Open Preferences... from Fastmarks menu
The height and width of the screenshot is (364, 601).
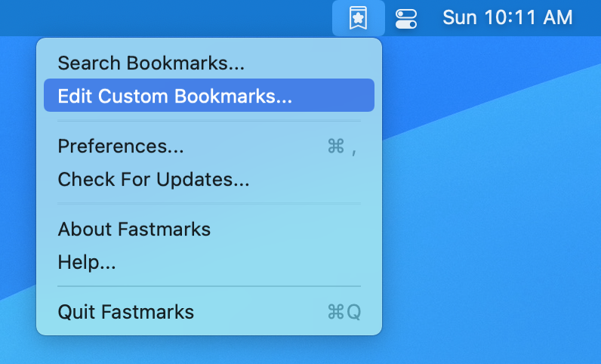click(209, 147)
